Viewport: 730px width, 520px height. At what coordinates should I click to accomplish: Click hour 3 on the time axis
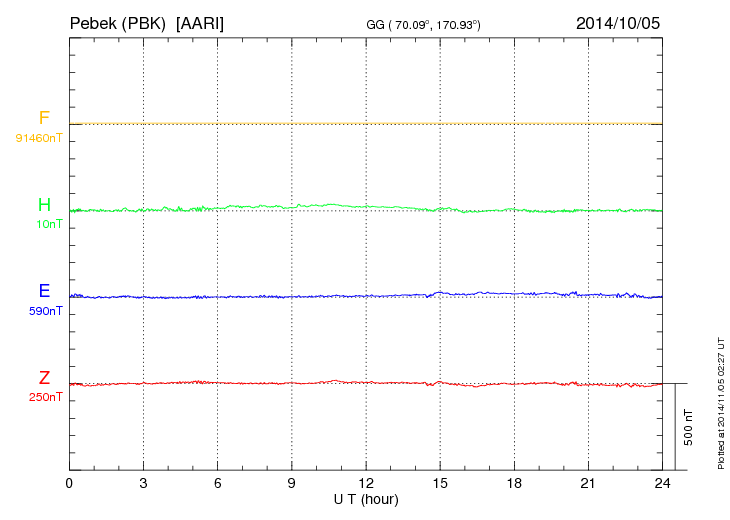click(144, 483)
